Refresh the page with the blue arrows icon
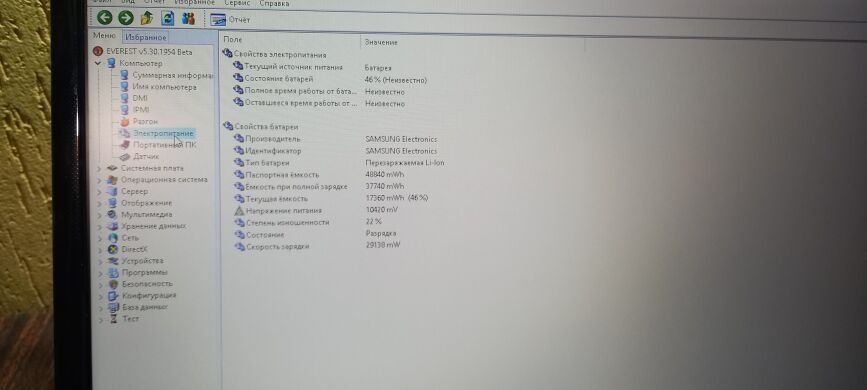This screenshot has height=390, width=867. (168, 18)
